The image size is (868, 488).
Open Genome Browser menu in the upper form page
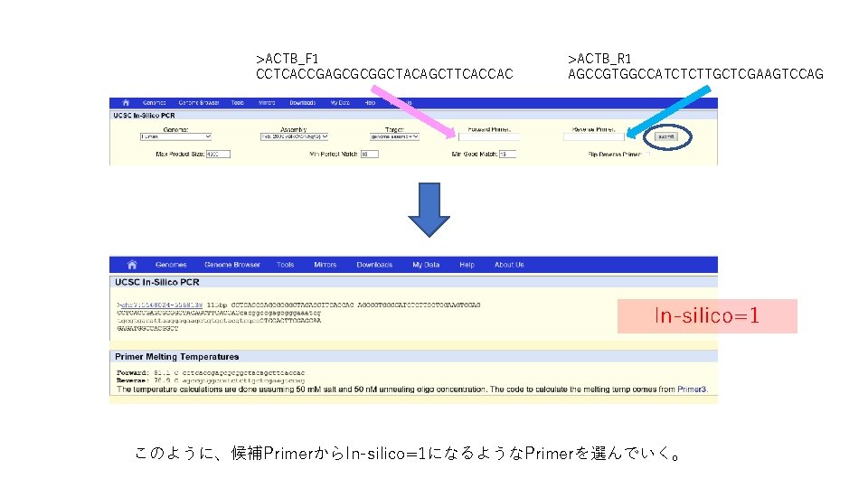(199, 103)
